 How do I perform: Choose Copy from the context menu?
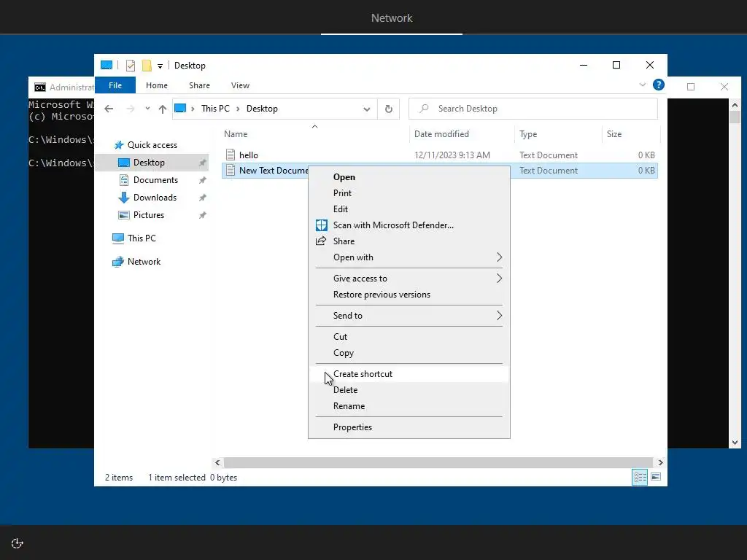tap(409, 353)
